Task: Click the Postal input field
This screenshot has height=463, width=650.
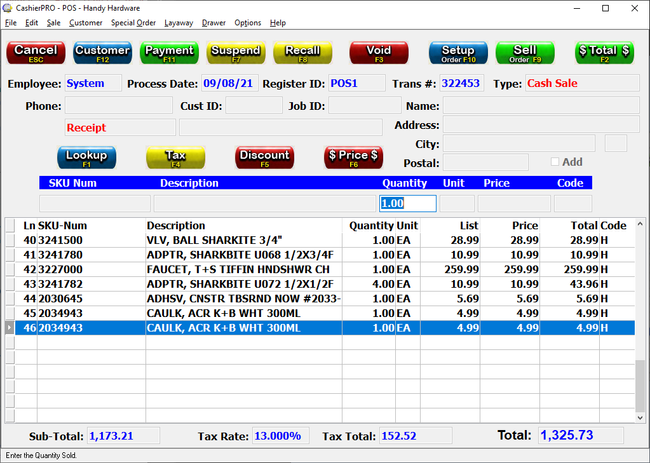Action: pyautogui.click(x=486, y=162)
